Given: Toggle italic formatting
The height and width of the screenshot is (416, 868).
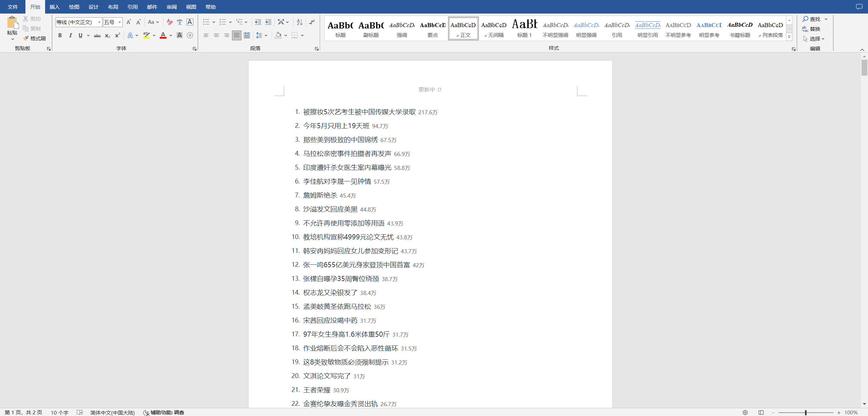Looking at the screenshot, I should click(70, 35).
